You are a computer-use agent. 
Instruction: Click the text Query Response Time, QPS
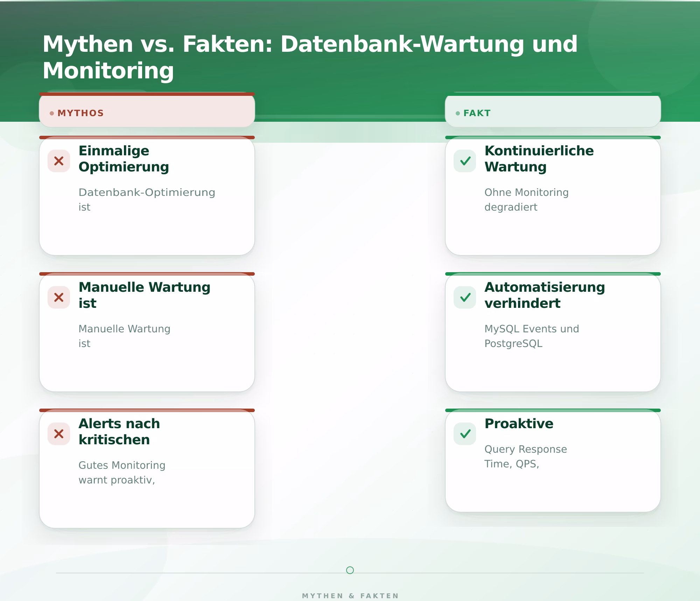(x=526, y=457)
